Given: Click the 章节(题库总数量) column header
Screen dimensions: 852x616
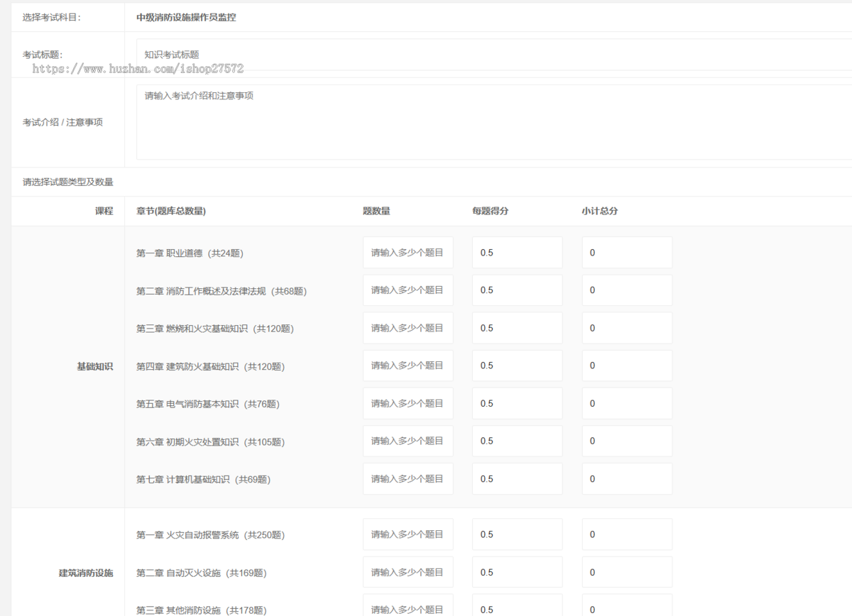Looking at the screenshot, I should point(171,211).
